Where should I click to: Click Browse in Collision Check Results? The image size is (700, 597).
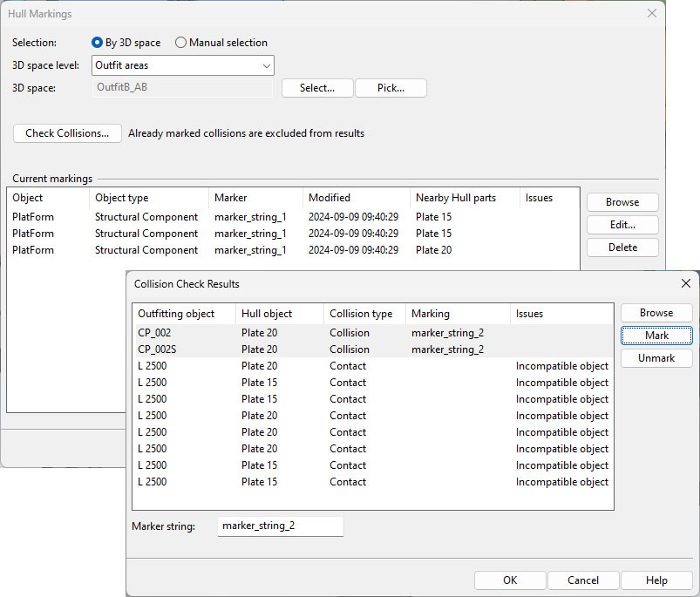656,313
